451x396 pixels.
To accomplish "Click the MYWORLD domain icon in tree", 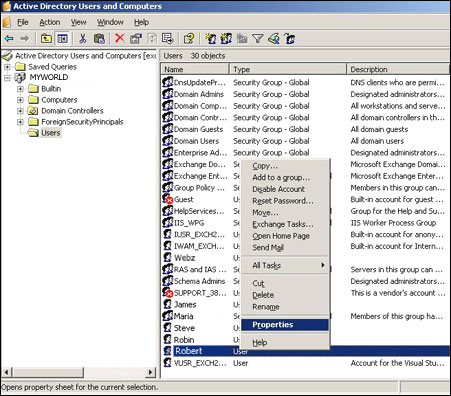I will [20, 77].
